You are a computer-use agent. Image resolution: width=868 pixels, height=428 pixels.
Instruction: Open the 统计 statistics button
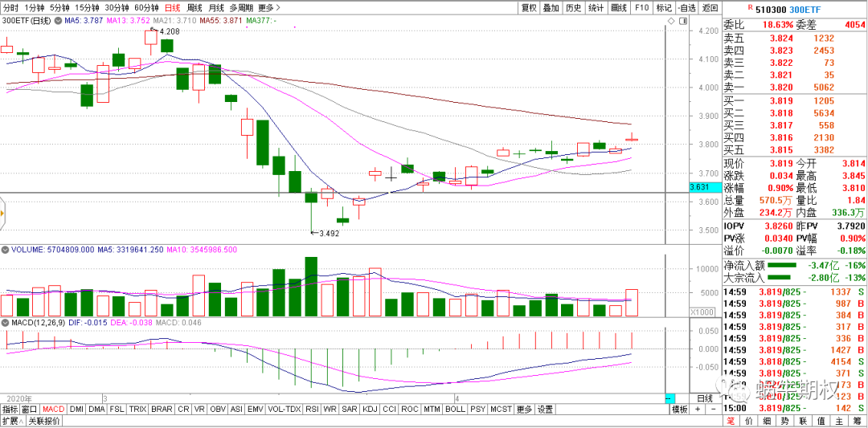tap(596, 8)
